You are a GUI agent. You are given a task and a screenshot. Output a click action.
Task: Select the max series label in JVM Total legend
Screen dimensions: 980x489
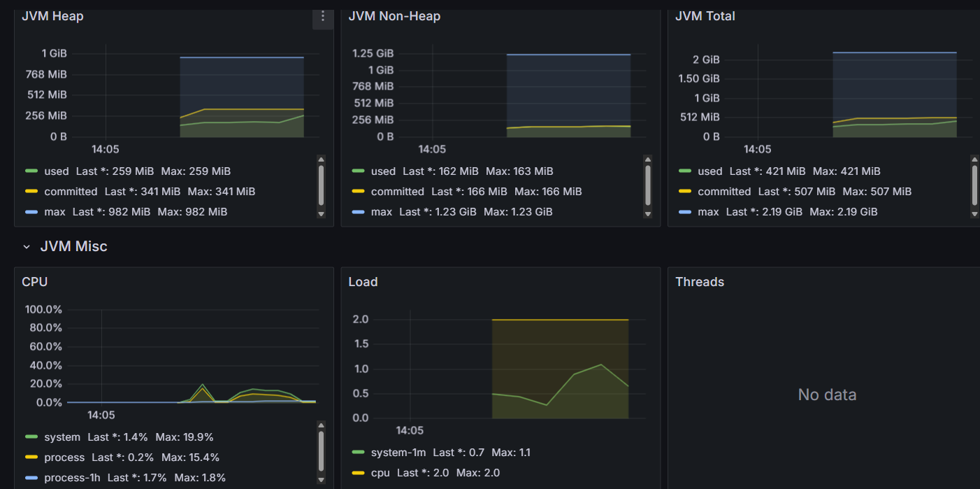pos(709,212)
